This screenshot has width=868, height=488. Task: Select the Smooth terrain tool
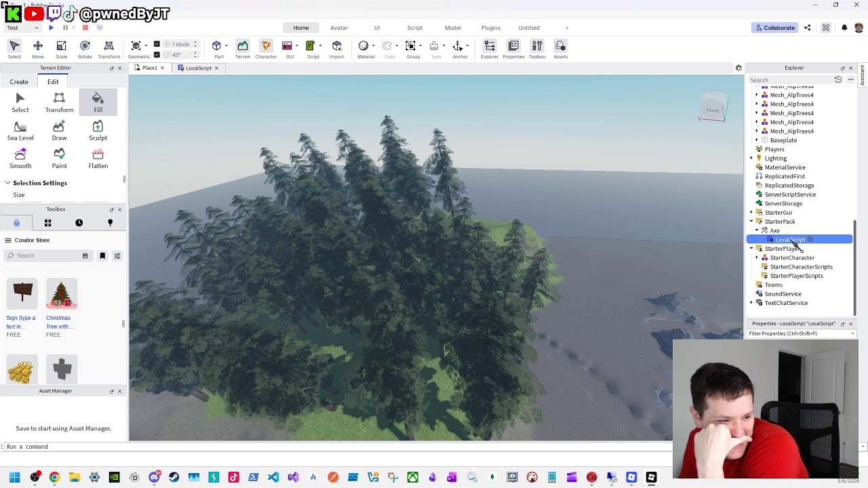coord(20,159)
